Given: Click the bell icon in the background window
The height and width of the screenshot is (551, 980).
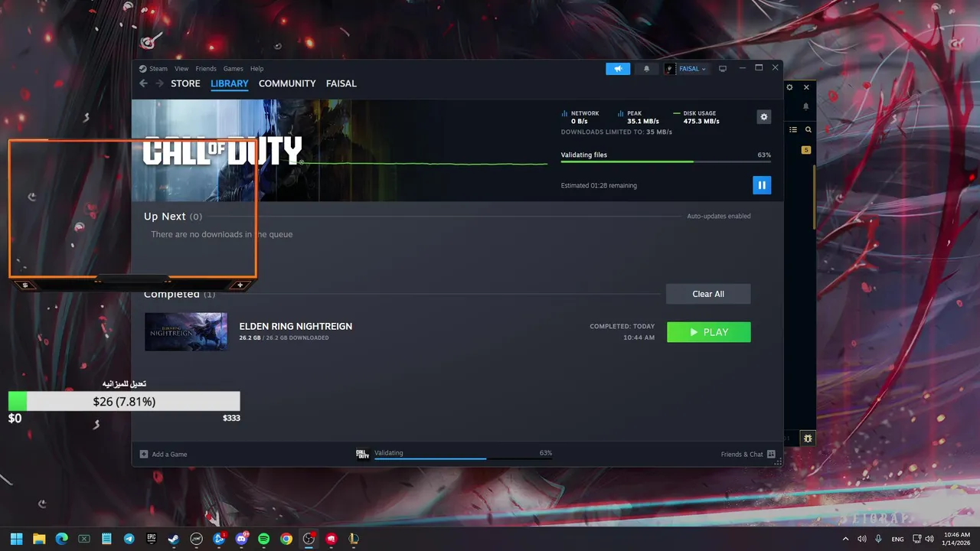Looking at the screenshot, I should click(x=806, y=107).
